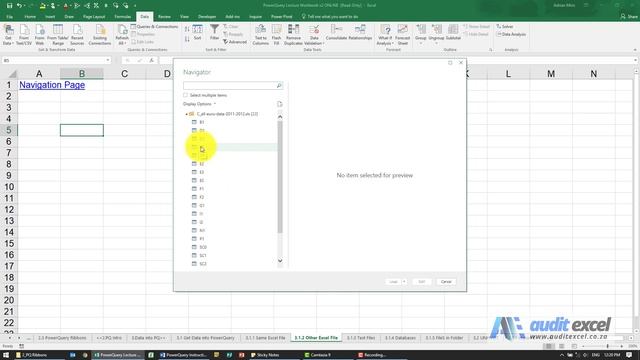Viewport: 640px width, 360px height.
Task: Tick the Select multiple items checkbox
Action: [185, 95]
